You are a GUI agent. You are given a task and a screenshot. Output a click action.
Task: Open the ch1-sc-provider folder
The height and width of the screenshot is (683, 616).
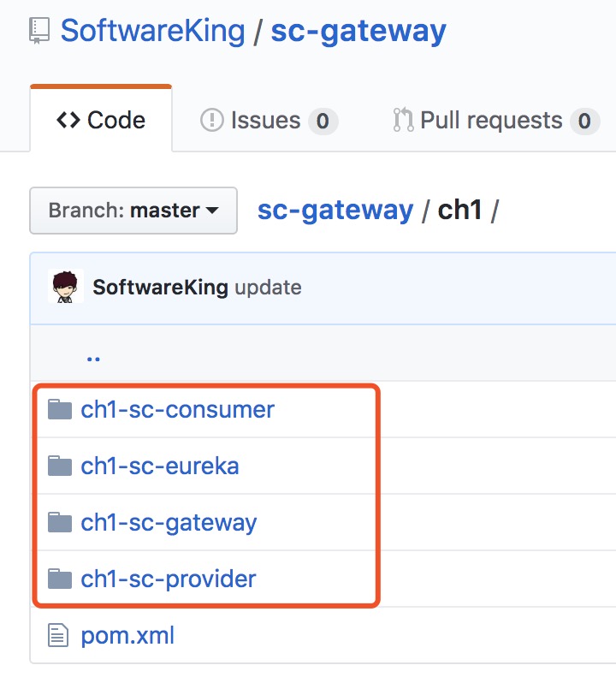[x=169, y=579]
